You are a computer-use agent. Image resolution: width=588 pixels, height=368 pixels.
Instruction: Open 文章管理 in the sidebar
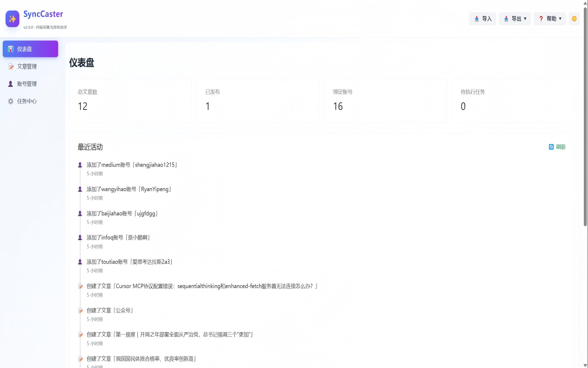click(27, 67)
